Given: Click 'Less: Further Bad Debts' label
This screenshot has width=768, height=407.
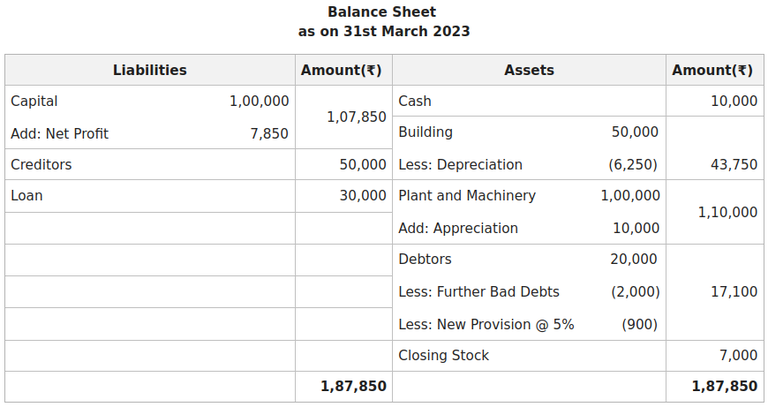Looking at the screenshot, I should coord(479,292).
